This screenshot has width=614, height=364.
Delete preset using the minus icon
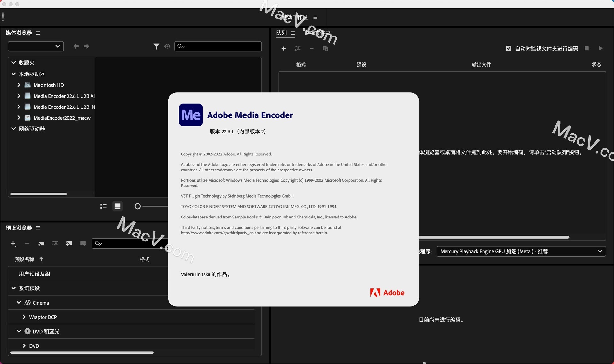click(x=27, y=244)
